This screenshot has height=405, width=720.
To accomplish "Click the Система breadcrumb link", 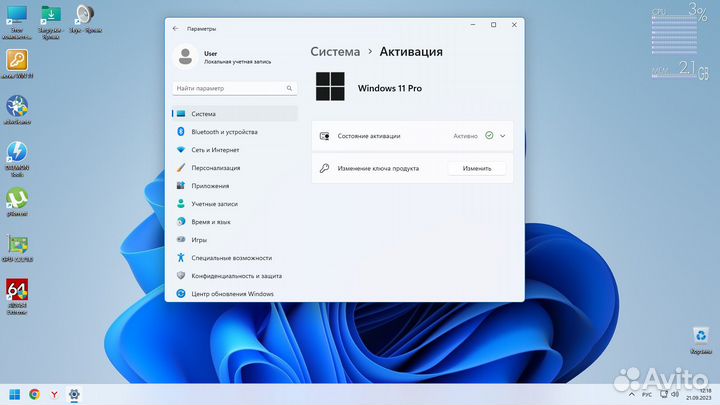I will pos(335,51).
